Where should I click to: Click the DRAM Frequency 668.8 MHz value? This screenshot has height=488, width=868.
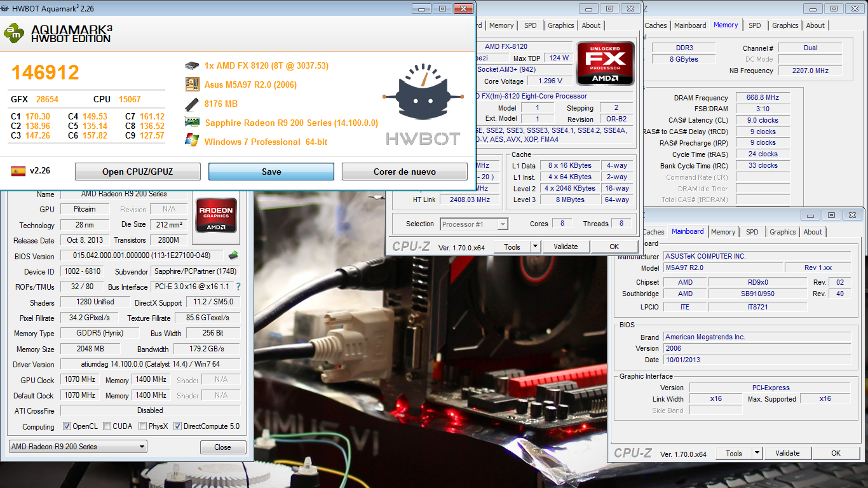[x=763, y=98]
